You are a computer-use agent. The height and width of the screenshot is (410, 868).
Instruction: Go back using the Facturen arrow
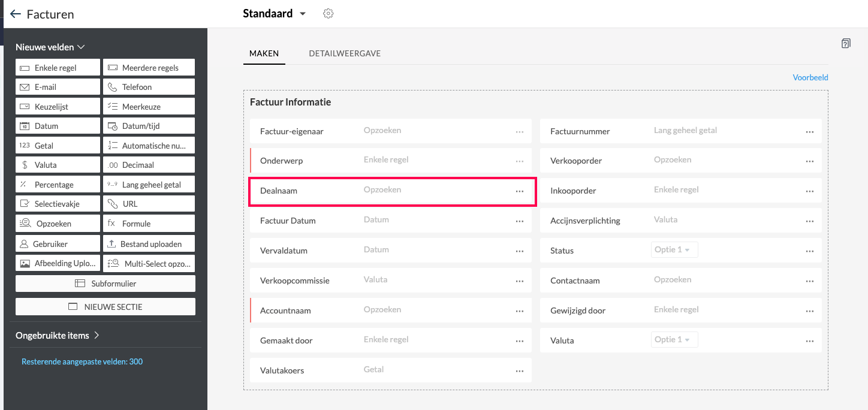(16, 14)
